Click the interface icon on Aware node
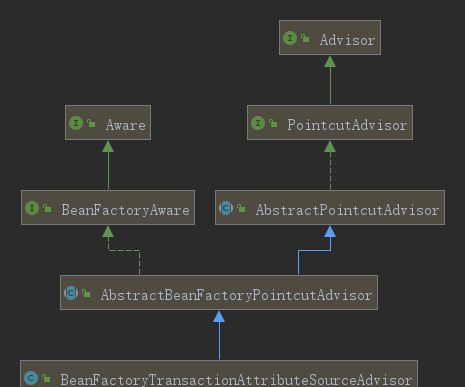465x387 pixels. [76, 123]
